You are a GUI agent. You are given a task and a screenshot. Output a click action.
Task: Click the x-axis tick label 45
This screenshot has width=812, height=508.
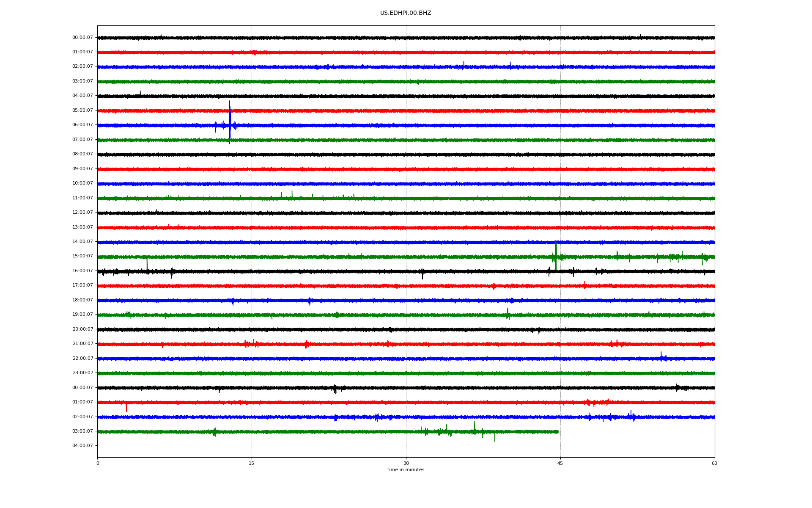[x=560, y=463]
